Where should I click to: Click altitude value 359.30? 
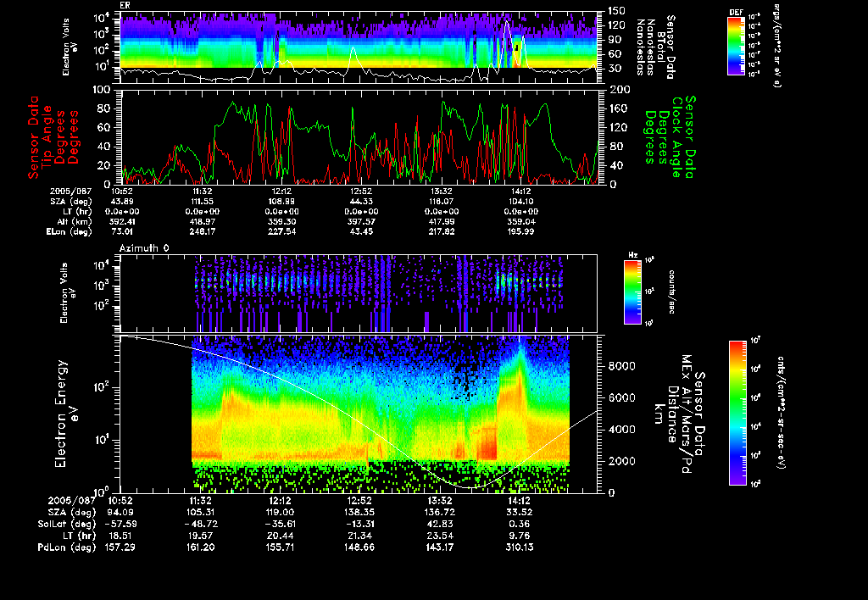coord(281,222)
